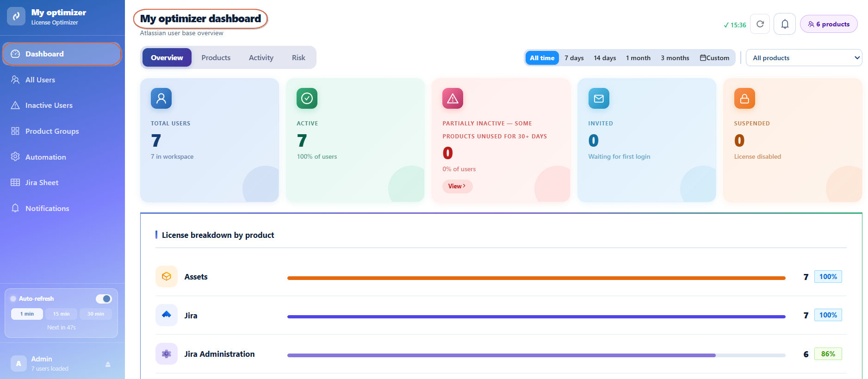Open the All products dropdown
Screen dimensions: 868x379
pyautogui.click(x=804, y=58)
